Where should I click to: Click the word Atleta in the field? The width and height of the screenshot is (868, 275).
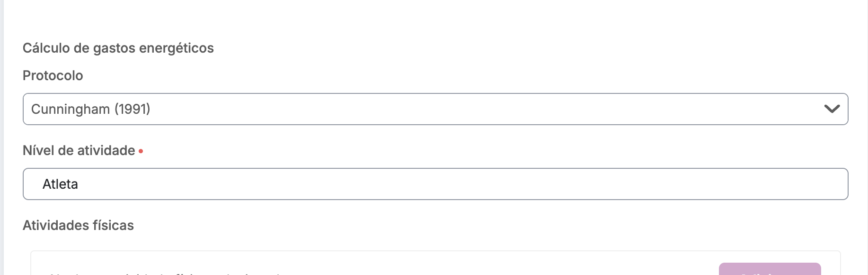[60, 184]
